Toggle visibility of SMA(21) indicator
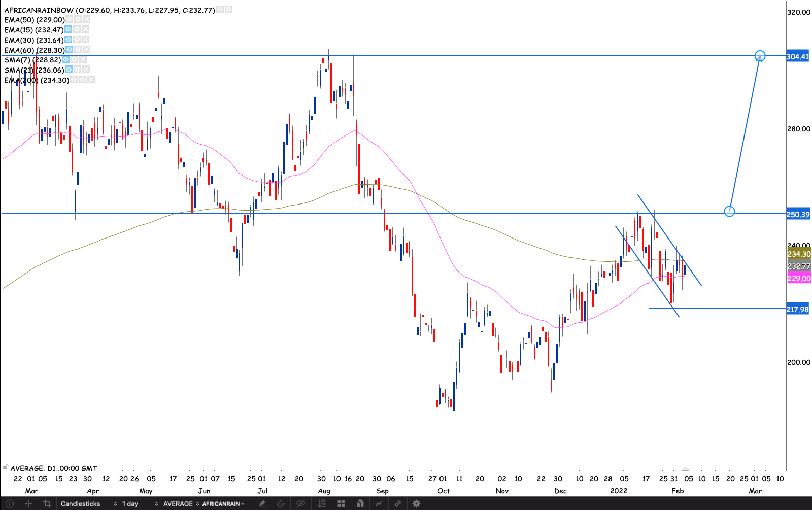The height and width of the screenshot is (510, 812). point(69,70)
